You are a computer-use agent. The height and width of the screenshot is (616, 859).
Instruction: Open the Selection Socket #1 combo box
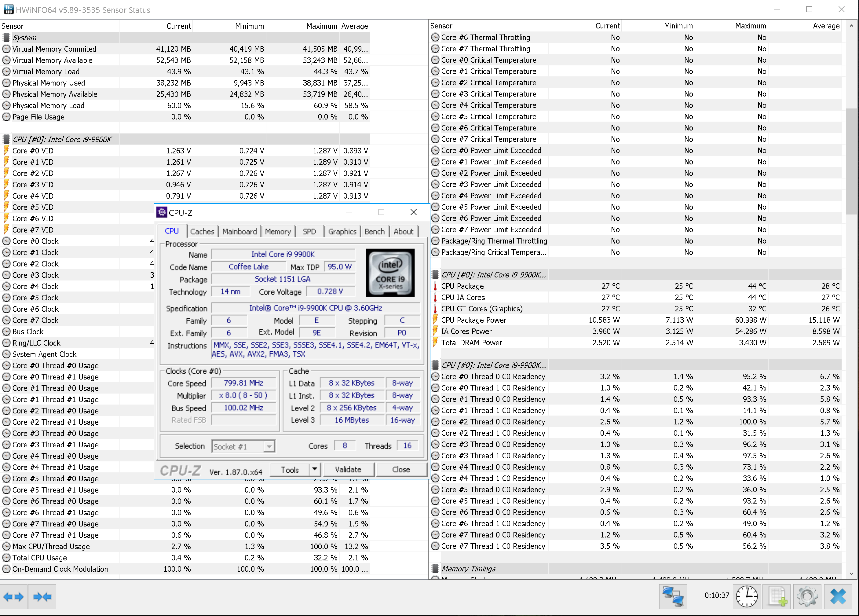243,446
